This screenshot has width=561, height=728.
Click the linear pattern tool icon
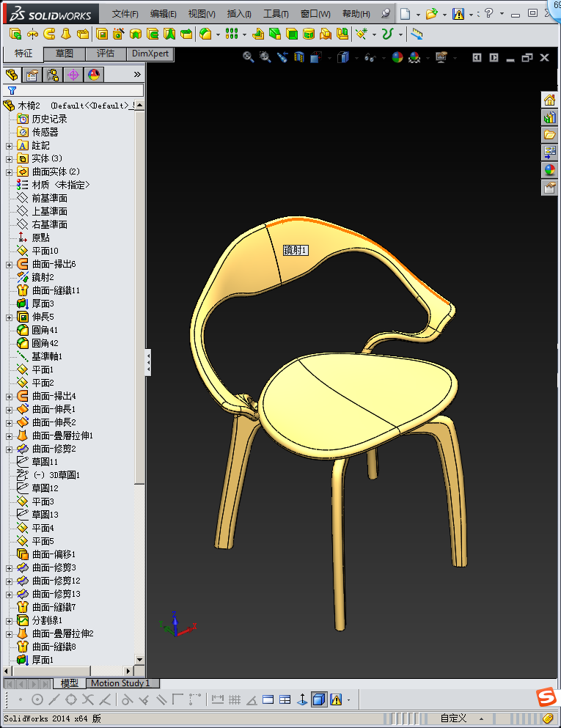(x=232, y=34)
